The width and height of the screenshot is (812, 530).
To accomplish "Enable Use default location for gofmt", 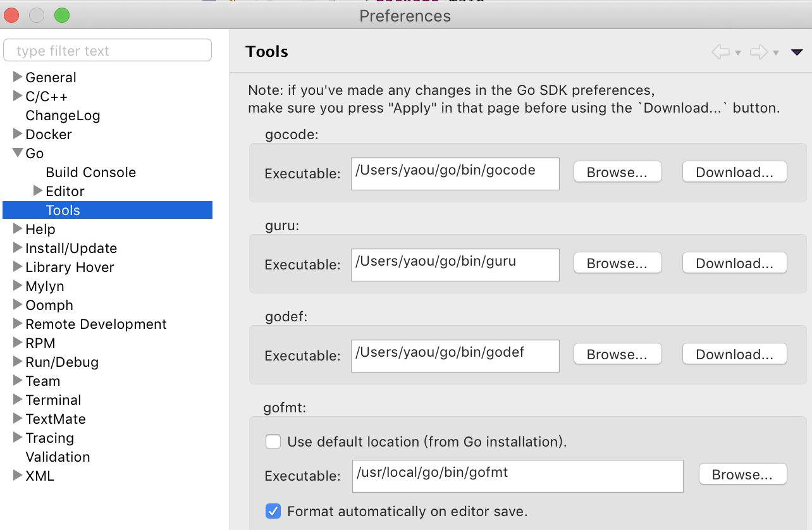I will coord(273,441).
